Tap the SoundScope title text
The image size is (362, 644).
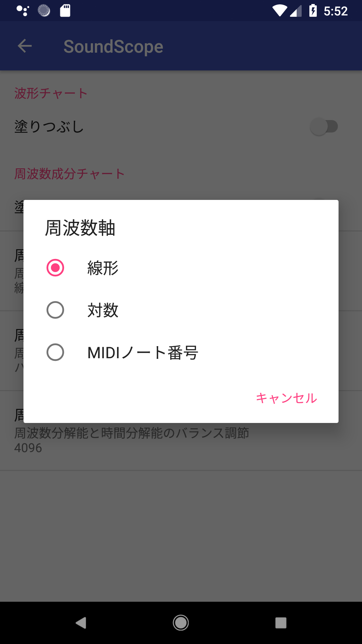coord(113,47)
